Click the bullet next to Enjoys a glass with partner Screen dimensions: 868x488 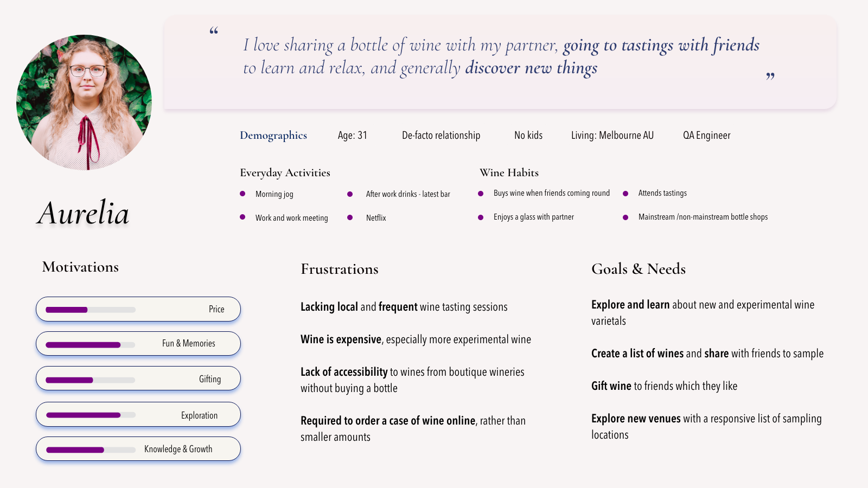pyautogui.click(x=481, y=217)
